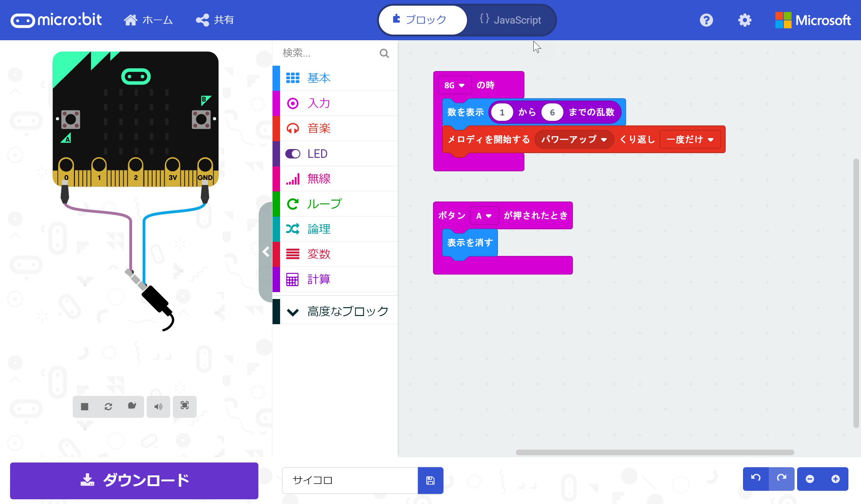This screenshot has width=861, height=504.
Task: Open the ループ (Loops) category
Action: click(x=324, y=203)
